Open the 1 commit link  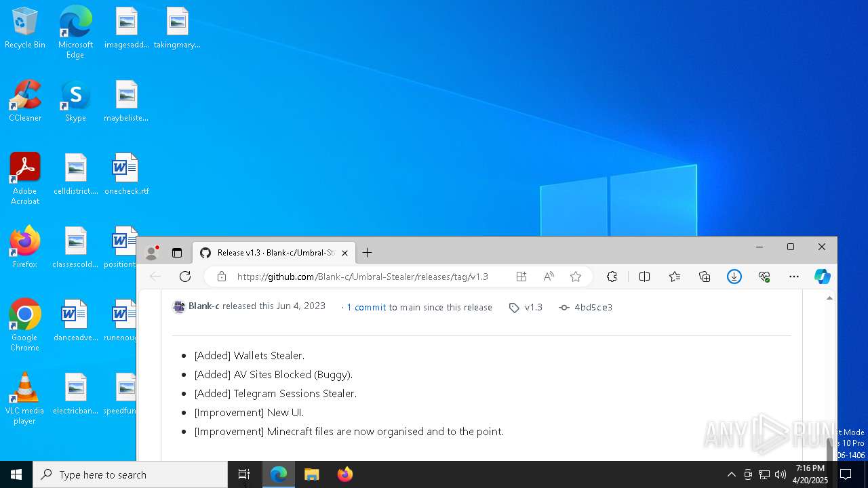click(x=366, y=307)
